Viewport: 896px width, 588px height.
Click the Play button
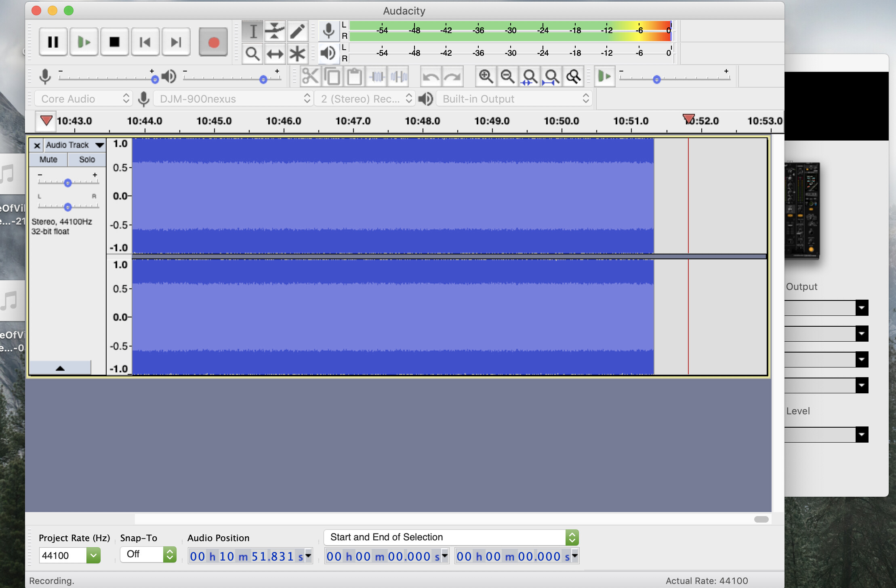[x=84, y=42]
